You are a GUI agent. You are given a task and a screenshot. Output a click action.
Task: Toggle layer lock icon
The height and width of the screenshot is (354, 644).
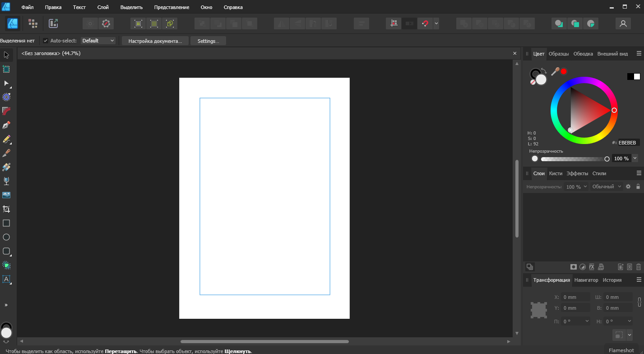(x=638, y=186)
